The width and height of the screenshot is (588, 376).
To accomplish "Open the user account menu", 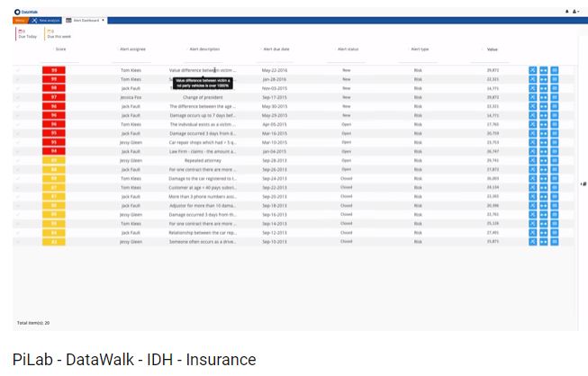I will (x=575, y=12).
